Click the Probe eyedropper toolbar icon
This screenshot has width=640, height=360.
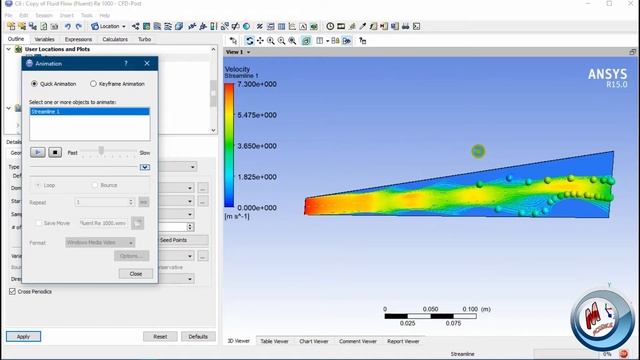(x=362, y=27)
